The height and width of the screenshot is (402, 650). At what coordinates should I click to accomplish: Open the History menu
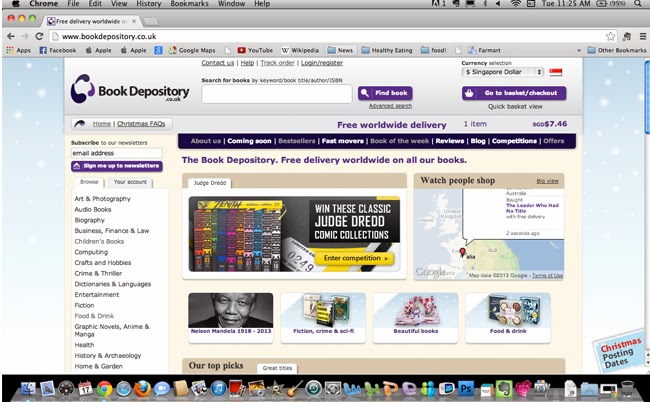point(148,3)
